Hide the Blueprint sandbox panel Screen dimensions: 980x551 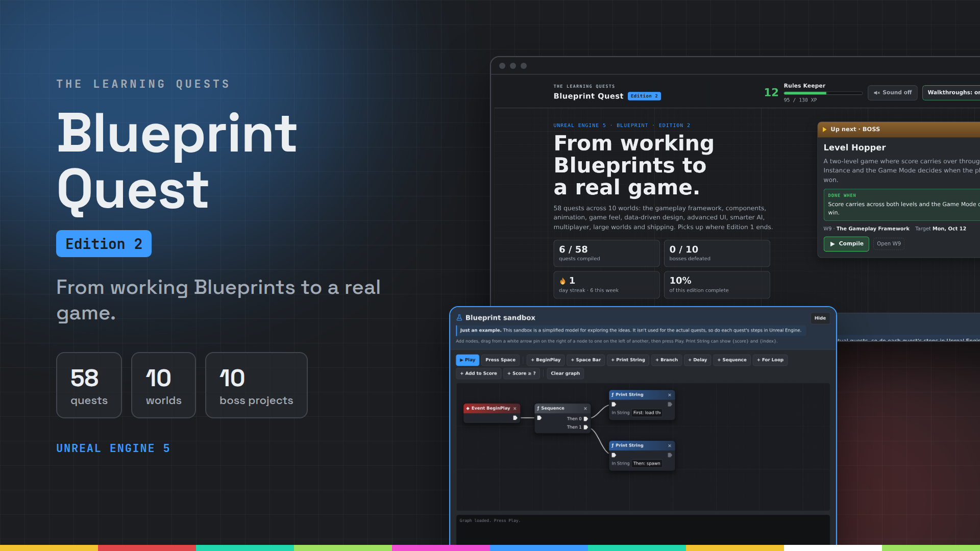click(820, 318)
